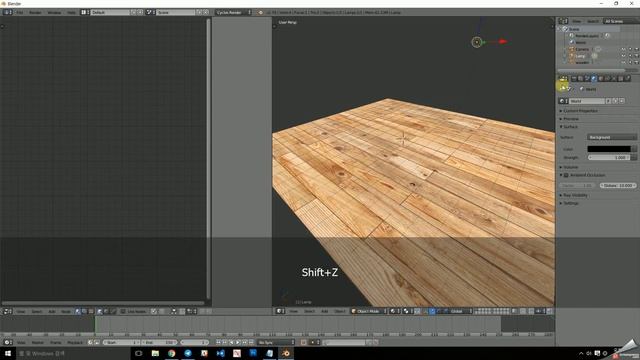Click the timeline editor-type icon

point(7,342)
